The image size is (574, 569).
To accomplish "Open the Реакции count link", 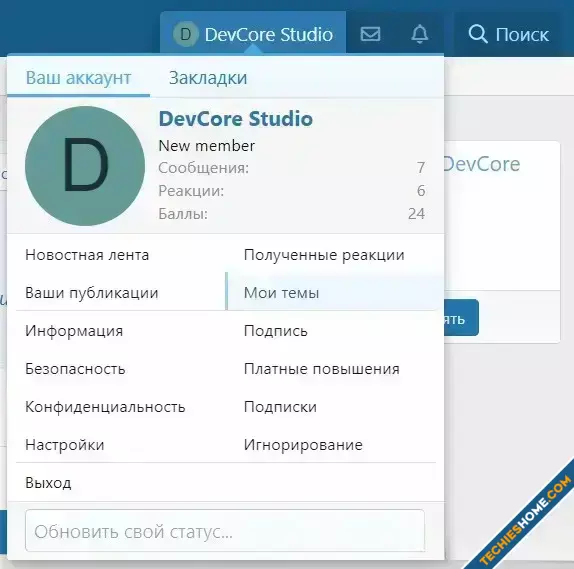I will [421, 191].
